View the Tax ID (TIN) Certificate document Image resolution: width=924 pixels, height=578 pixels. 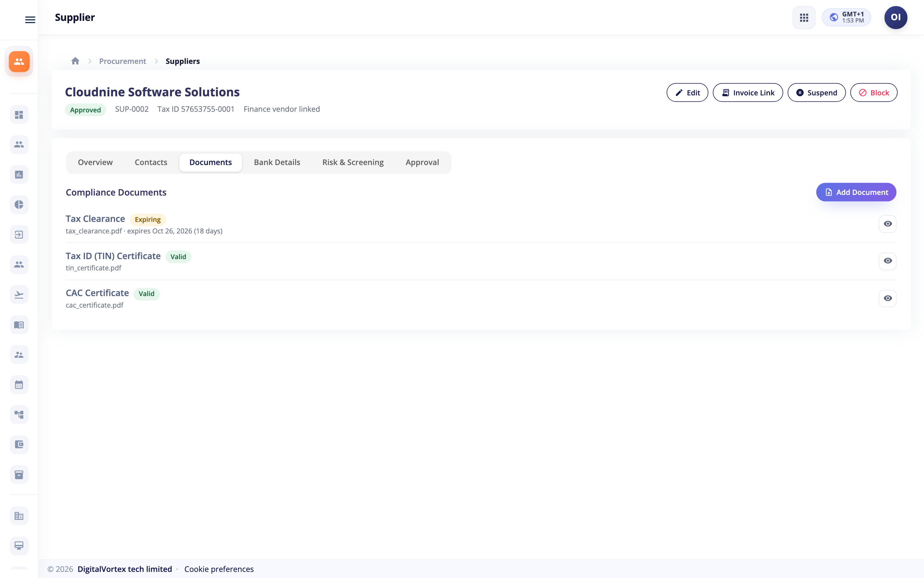coord(887,261)
